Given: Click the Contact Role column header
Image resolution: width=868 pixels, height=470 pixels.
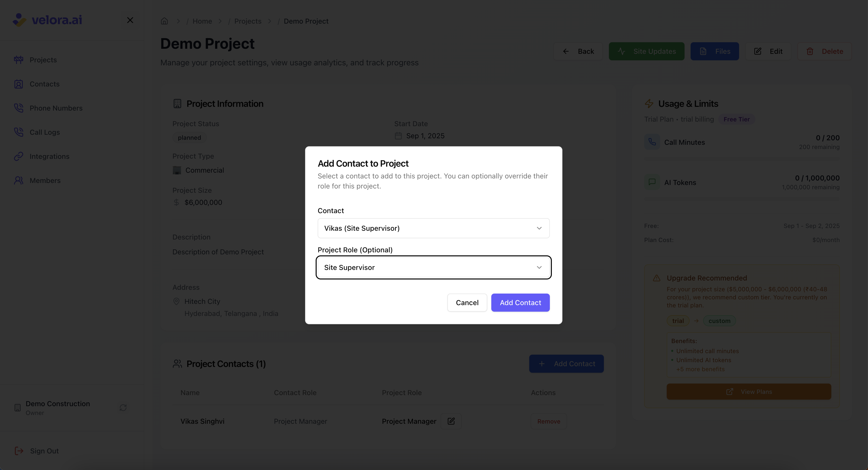Looking at the screenshot, I should [295, 393].
